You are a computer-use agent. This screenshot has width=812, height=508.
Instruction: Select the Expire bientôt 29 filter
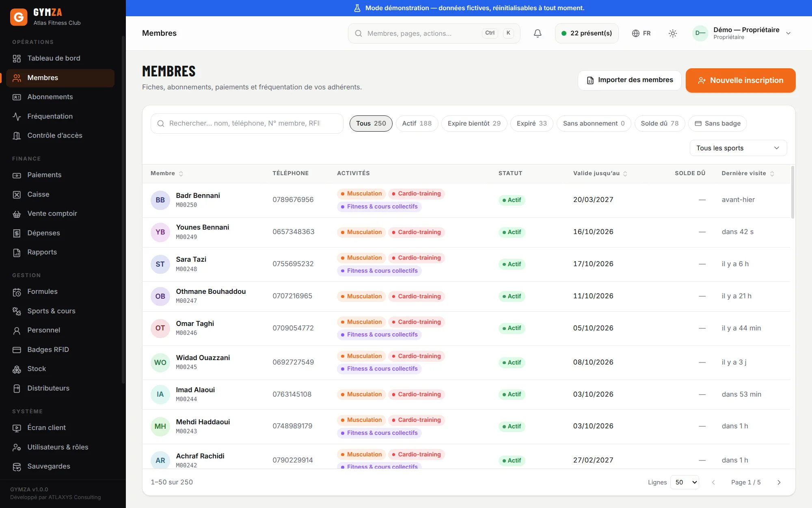pyautogui.click(x=474, y=124)
